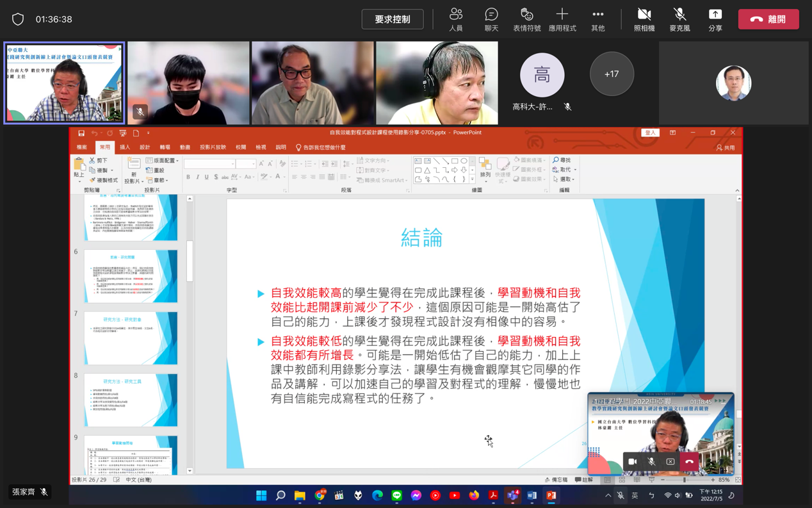Unmute the Teams microphone

coord(679,19)
